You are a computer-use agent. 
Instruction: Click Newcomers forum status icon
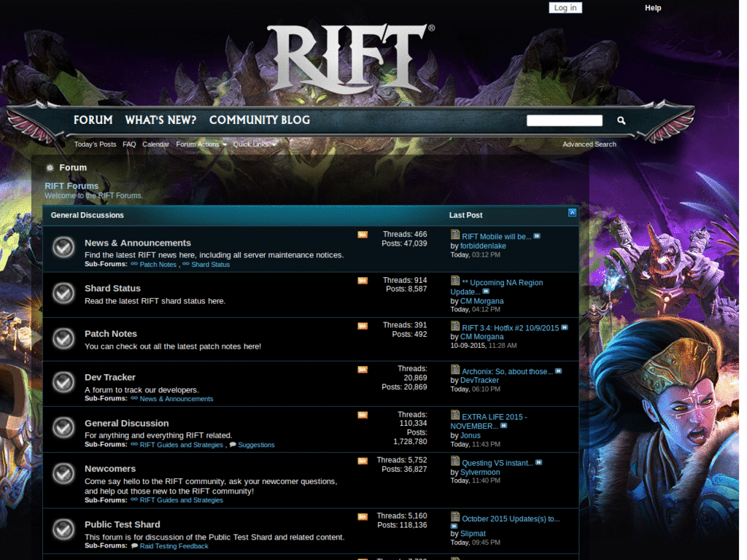63,473
